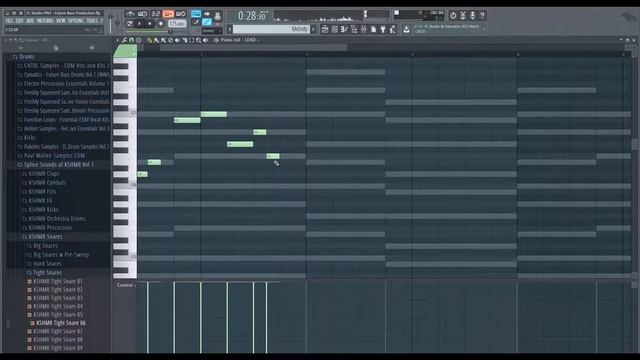
Task: Toggle the blue panel button above link
Action: coord(196,14)
